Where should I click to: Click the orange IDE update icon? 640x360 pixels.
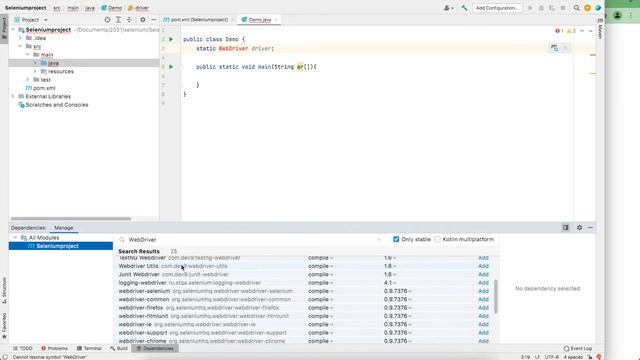click(587, 8)
